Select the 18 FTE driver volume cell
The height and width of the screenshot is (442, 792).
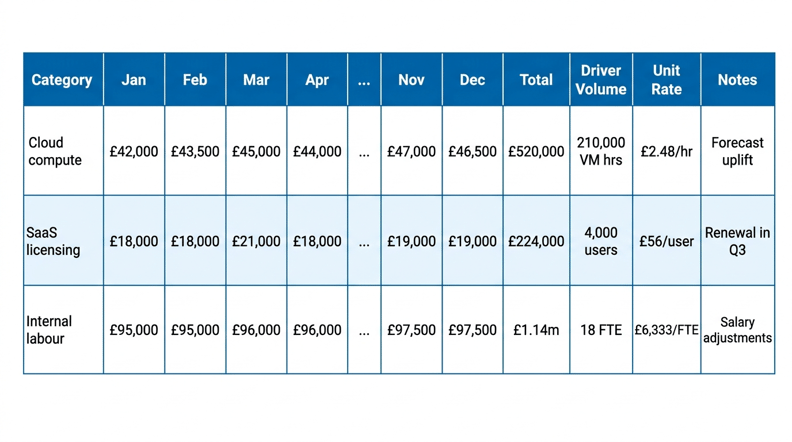[x=601, y=330]
